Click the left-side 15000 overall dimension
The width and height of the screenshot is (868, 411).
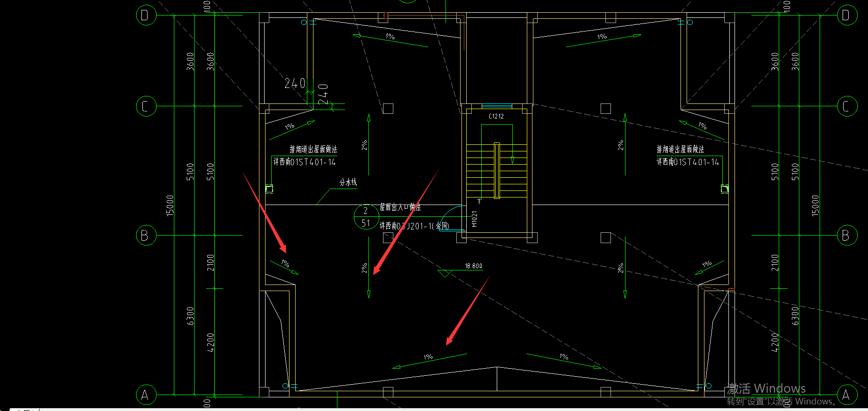point(170,205)
